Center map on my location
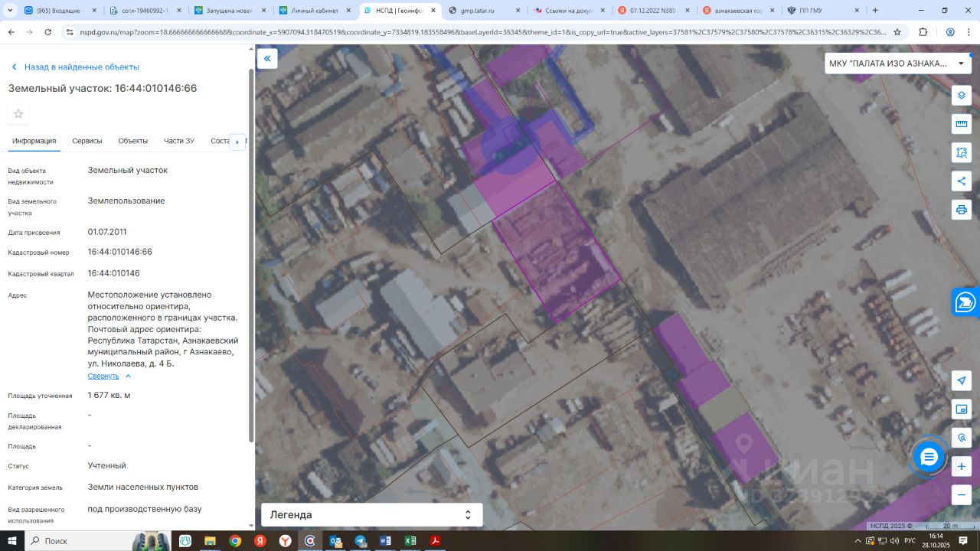This screenshot has width=980, height=551. coord(962,381)
